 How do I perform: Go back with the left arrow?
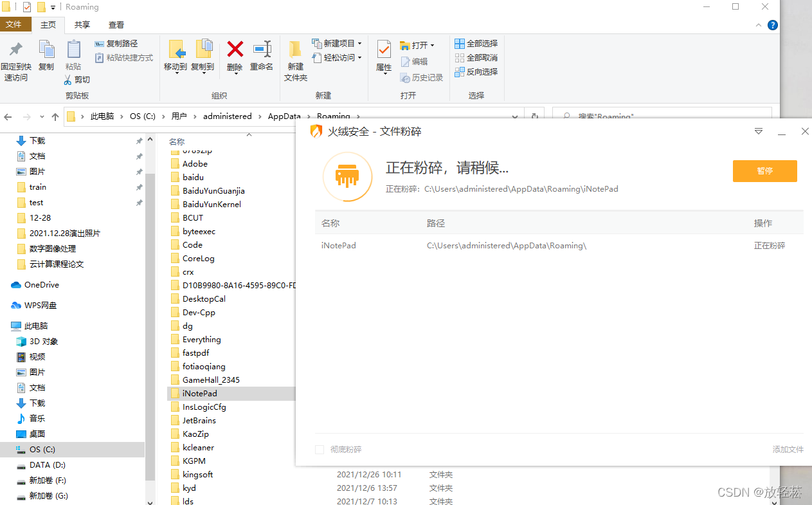[8, 117]
